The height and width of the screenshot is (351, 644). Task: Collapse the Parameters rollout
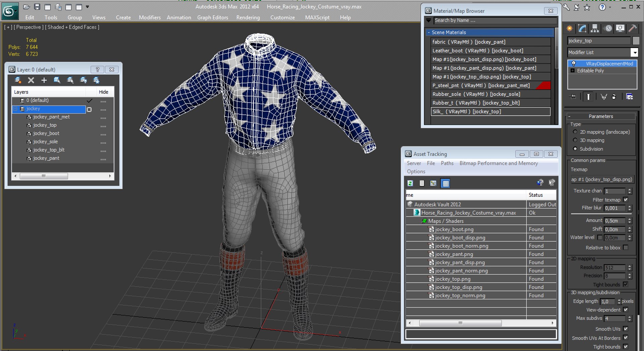click(570, 116)
